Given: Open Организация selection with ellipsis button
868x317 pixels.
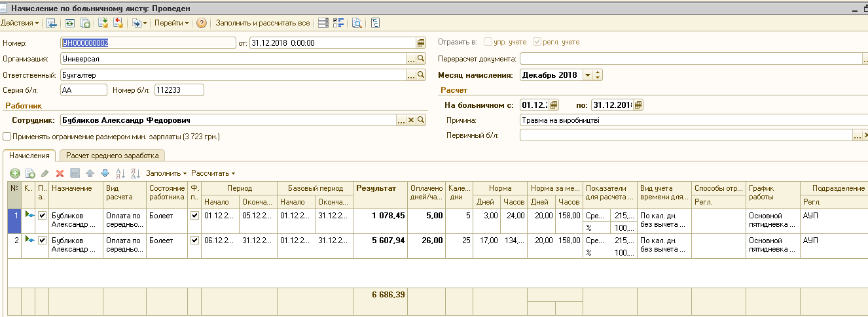Looking at the screenshot, I should (411, 59).
